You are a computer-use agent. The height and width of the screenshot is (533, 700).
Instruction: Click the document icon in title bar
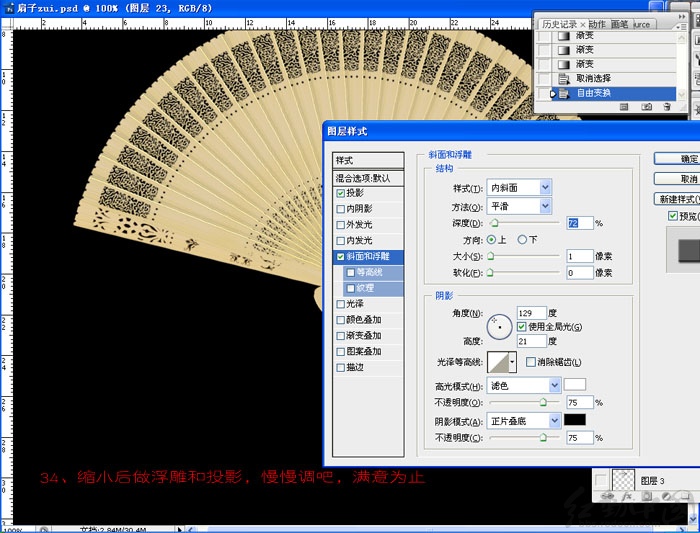click(x=8, y=8)
